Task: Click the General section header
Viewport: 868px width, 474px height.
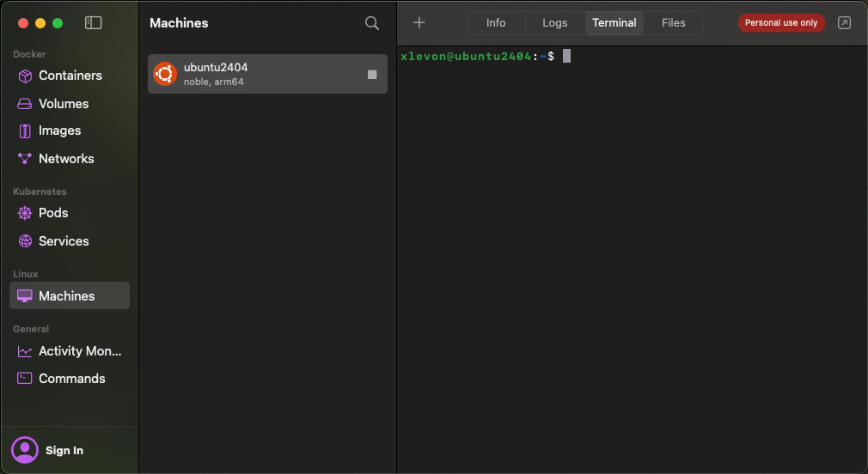Action: click(31, 329)
